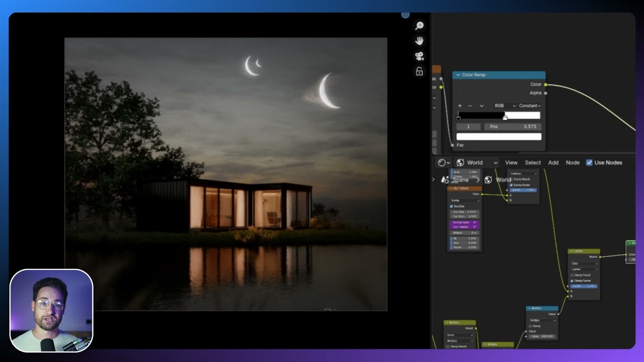Click the Scene breadcrumb label

tap(461, 180)
